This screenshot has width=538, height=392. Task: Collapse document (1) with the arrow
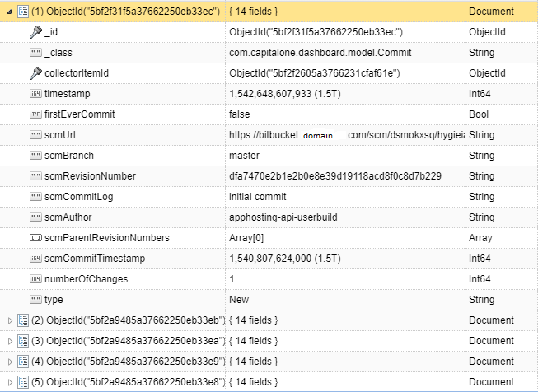pos(10,12)
